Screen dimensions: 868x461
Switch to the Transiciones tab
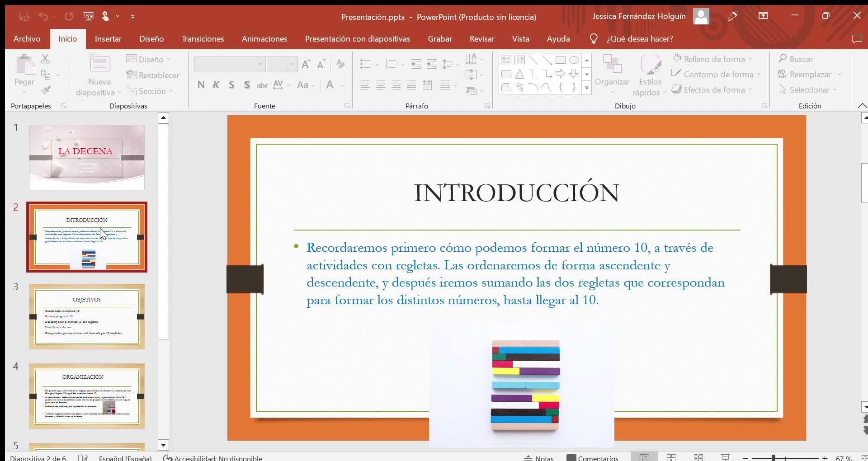click(203, 39)
